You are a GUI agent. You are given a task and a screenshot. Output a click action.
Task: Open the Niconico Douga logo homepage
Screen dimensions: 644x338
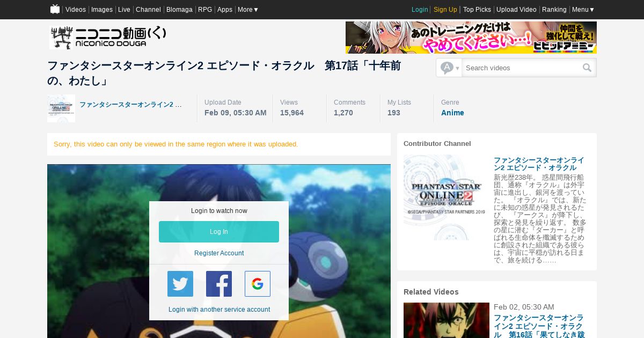(x=108, y=38)
